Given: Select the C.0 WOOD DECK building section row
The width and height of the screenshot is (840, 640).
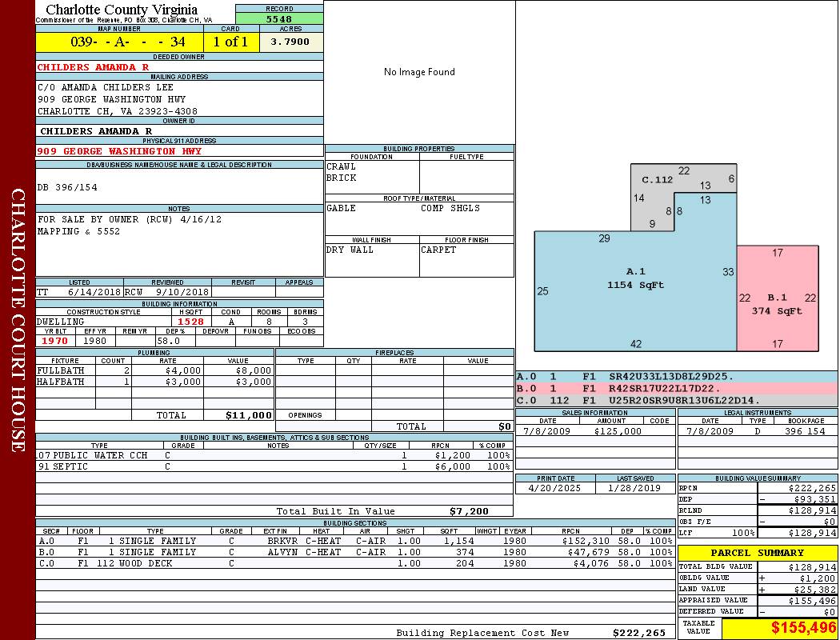Looking at the screenshot, I should tap(354, 563).
